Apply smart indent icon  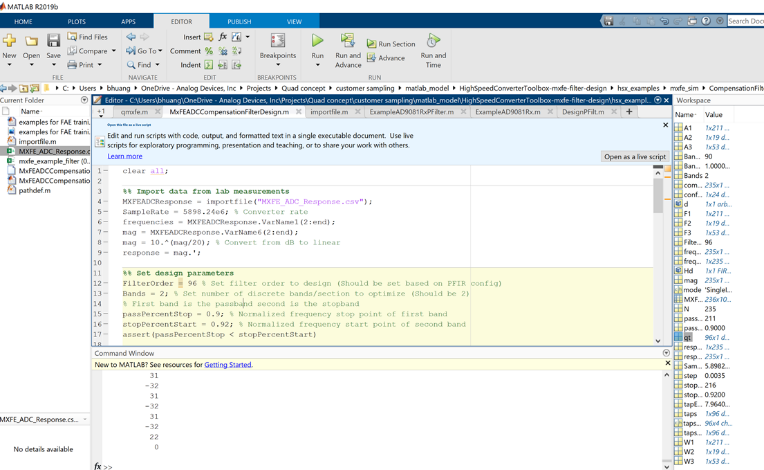209,65
